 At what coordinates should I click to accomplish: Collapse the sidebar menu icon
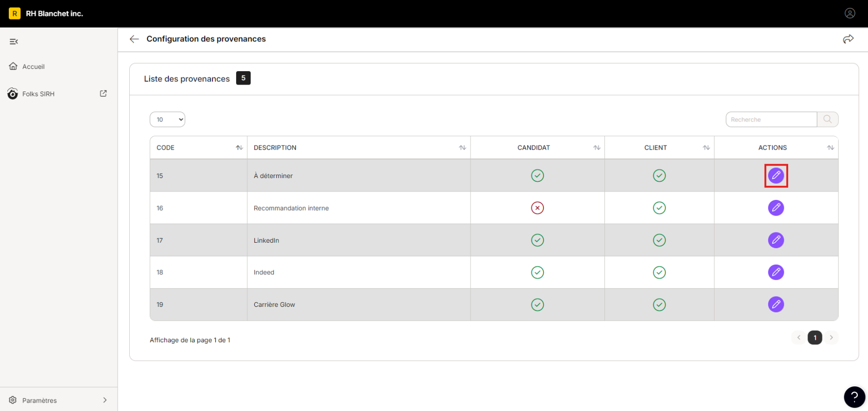(14, 42)
